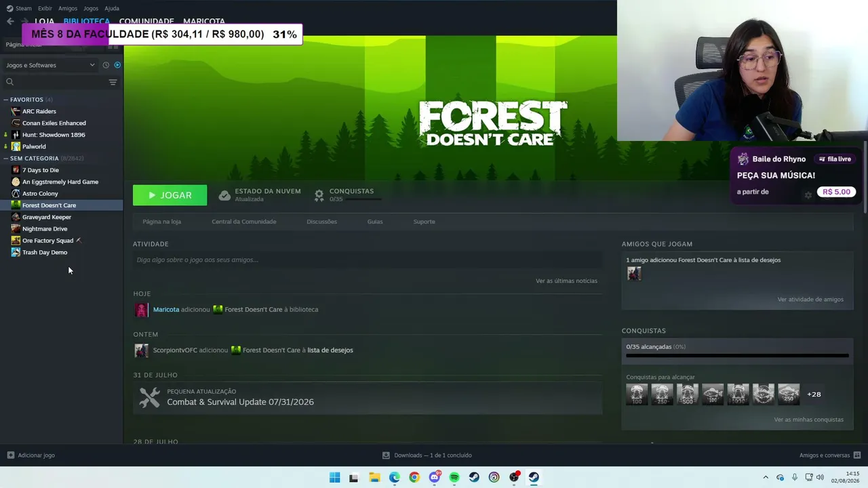This screenshot has height=488, width=868.
Task: Show hidden system tray icons
Action: pos(766,477)
